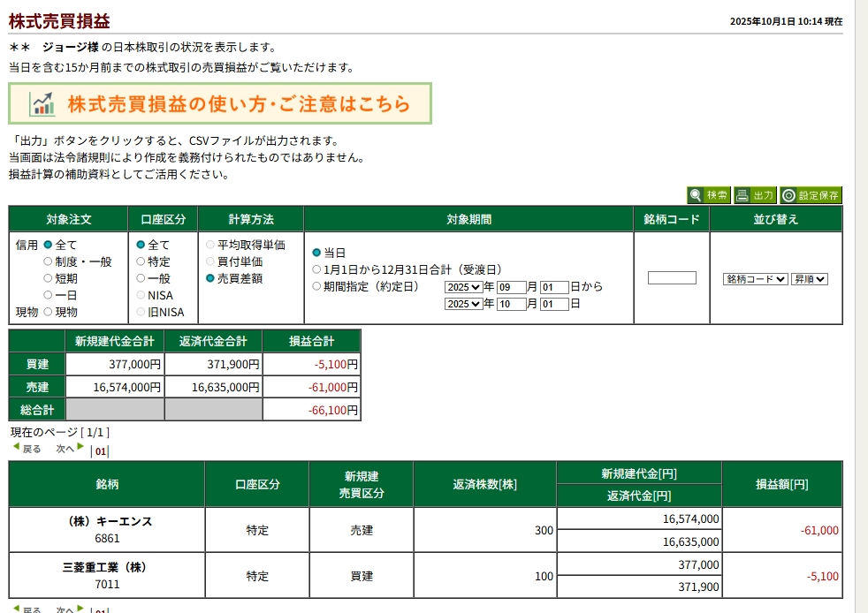
Task: Select NISA account radio button
Action: (x=141, y=295)
